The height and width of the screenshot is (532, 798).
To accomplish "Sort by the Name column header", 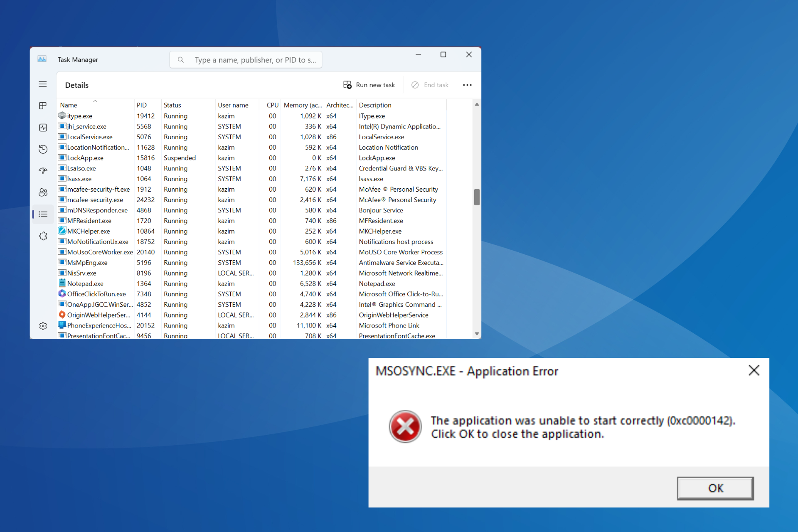I will [95, 105].
